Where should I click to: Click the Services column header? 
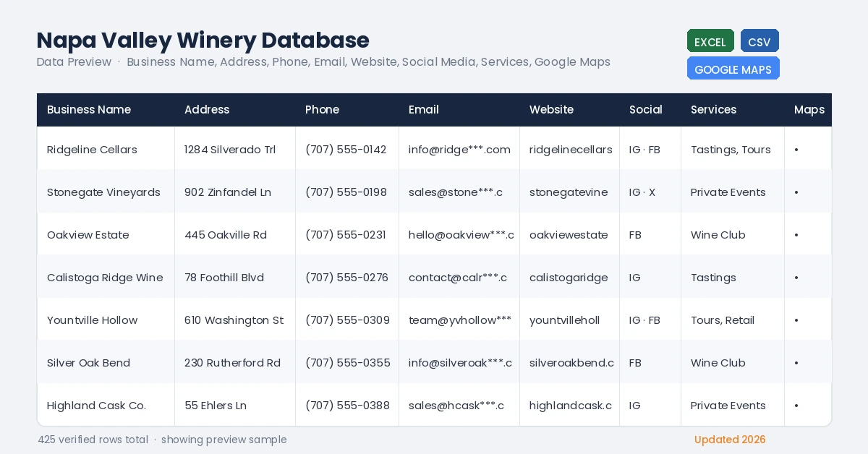[x=713, y=110]
